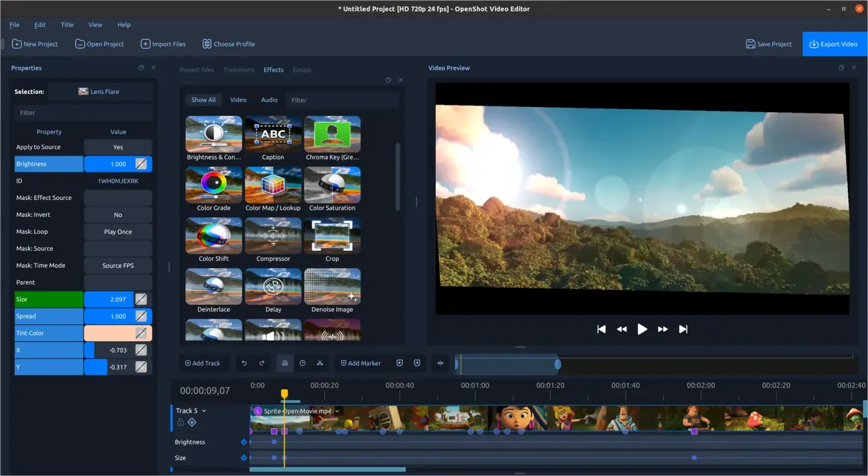Switch to the Emojis tab
Screen dimensions: 868x476
(x=302, y=70)
